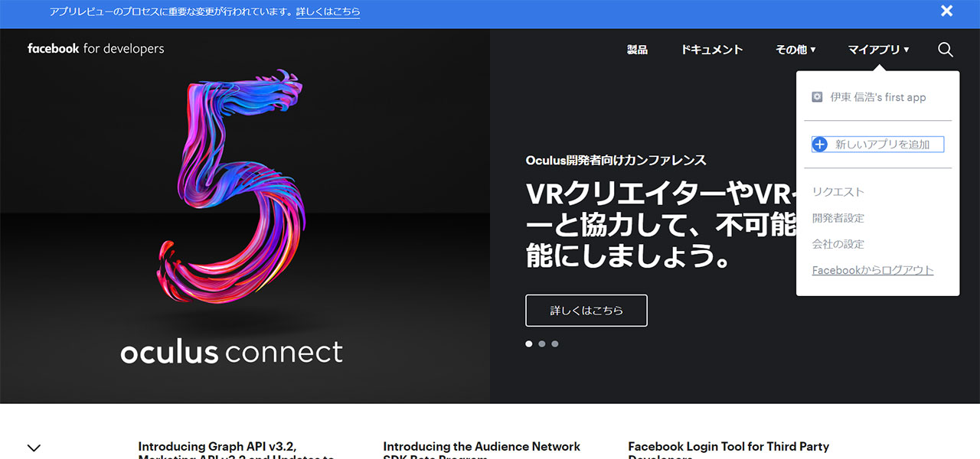Open the ドキュメント menu

tap(712, 50)
